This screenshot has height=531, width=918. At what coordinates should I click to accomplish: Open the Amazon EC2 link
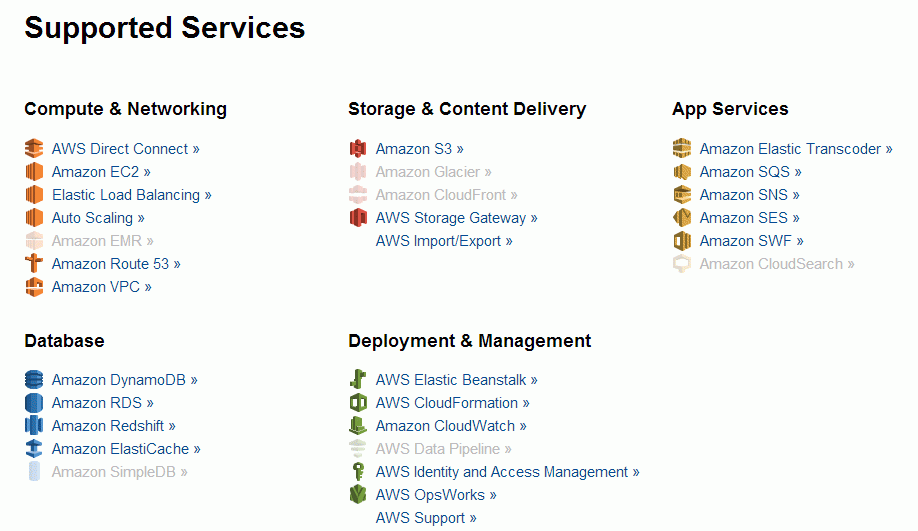(101, 172)
